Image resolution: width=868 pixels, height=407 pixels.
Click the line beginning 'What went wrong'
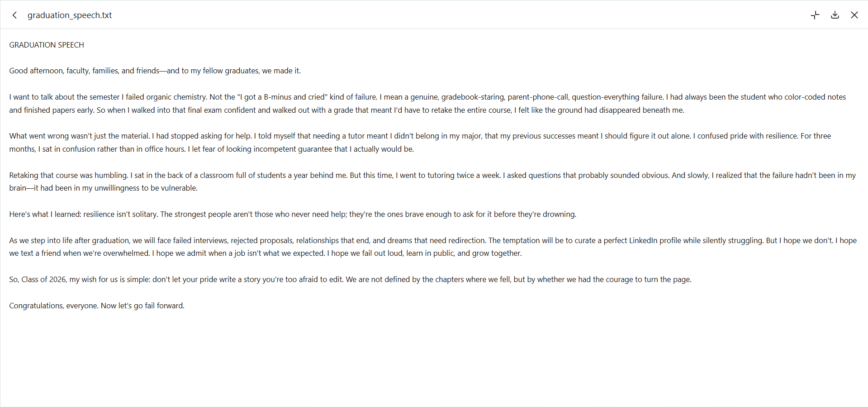click(420, 136)
